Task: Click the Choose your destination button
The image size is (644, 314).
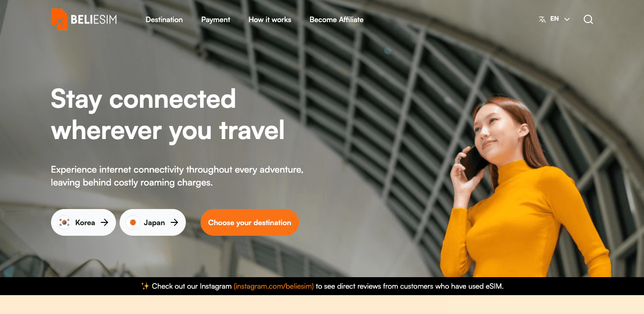Action: pyautogui.click(x=250, y=222)
